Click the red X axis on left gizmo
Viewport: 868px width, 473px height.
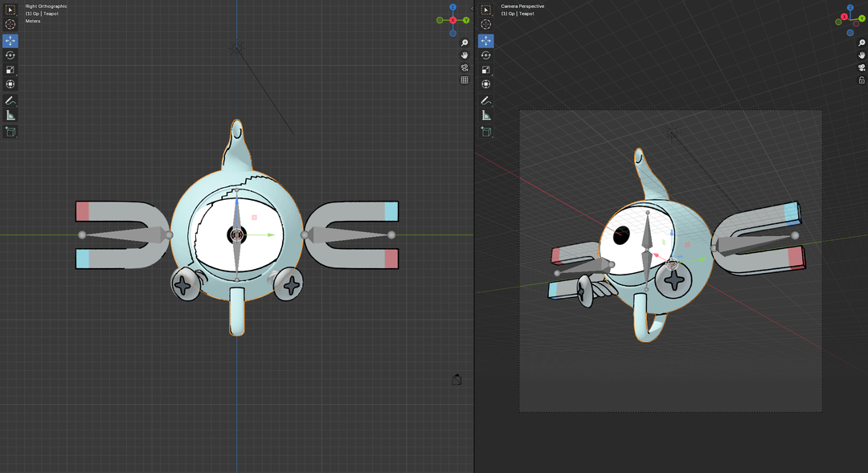pos(452,20)
